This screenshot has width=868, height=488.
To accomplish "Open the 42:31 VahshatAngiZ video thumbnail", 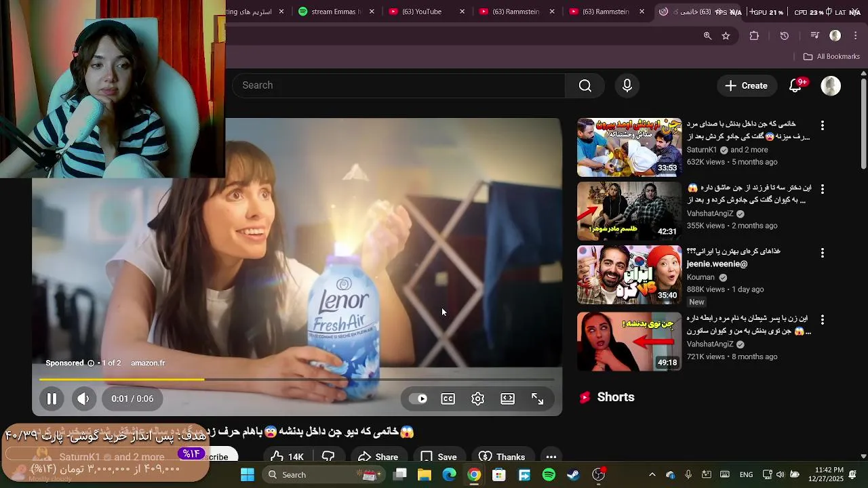I will coord(629,211).
